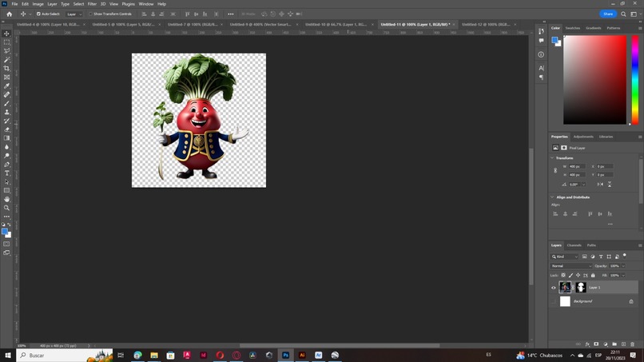Create new adjustment layer icon
The width and height of the screenshot is (644, 362).
(x=606, y=344)
